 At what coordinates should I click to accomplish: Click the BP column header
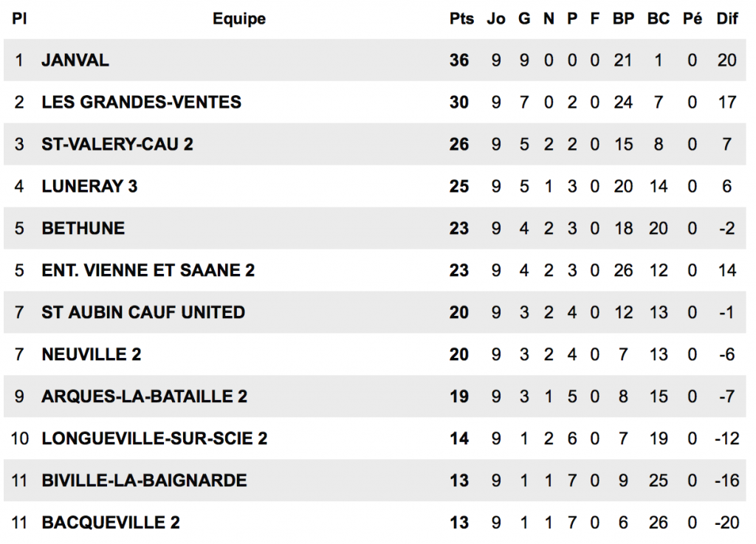point(623,19)
